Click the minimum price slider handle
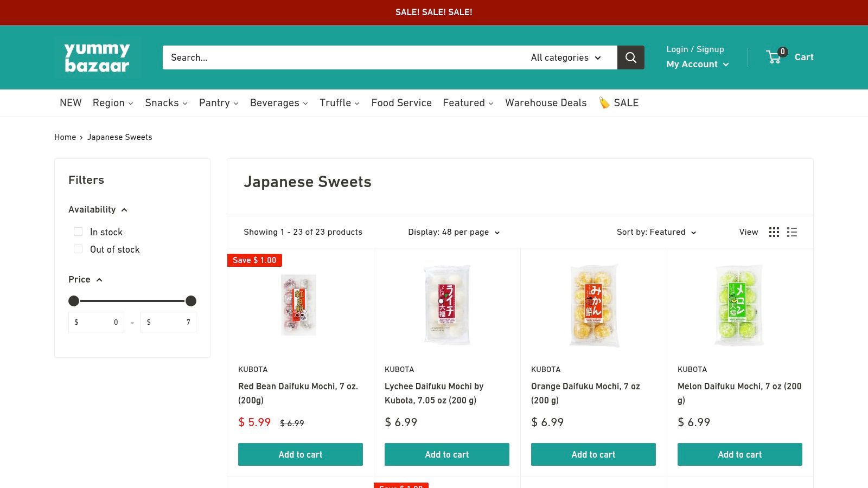The height and width of the screenshot is (488, 868). [74, 301]
